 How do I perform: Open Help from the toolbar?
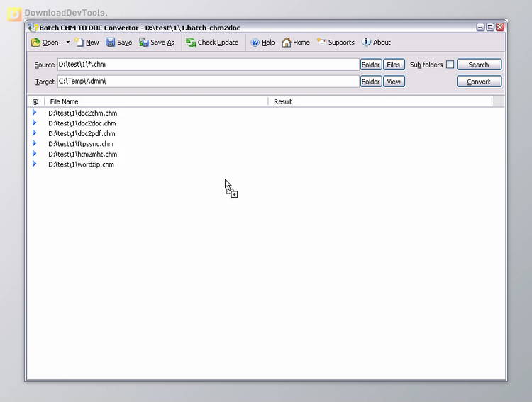(x=262, y=43)
